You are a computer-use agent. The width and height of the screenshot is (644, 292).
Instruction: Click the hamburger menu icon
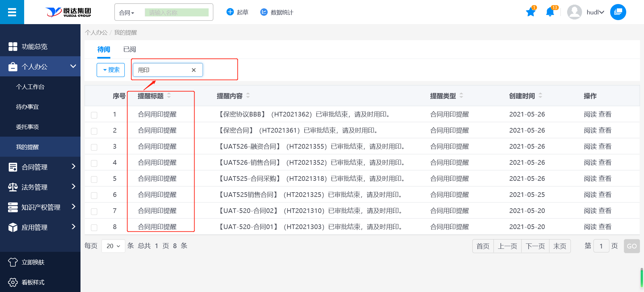[12, 12]
